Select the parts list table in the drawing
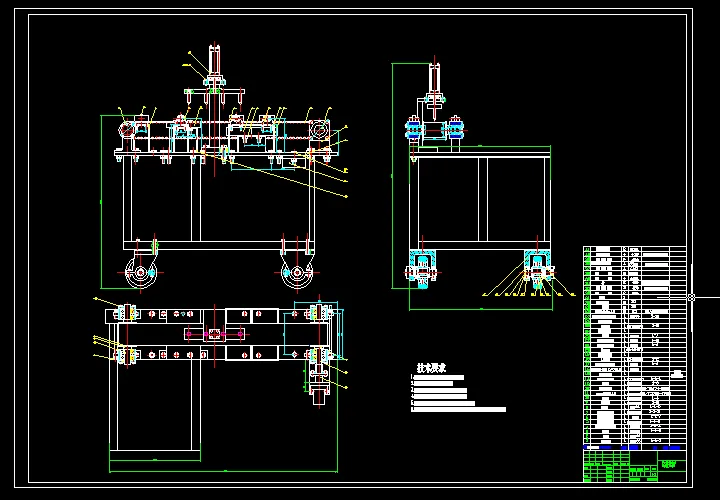 (635, 348)
